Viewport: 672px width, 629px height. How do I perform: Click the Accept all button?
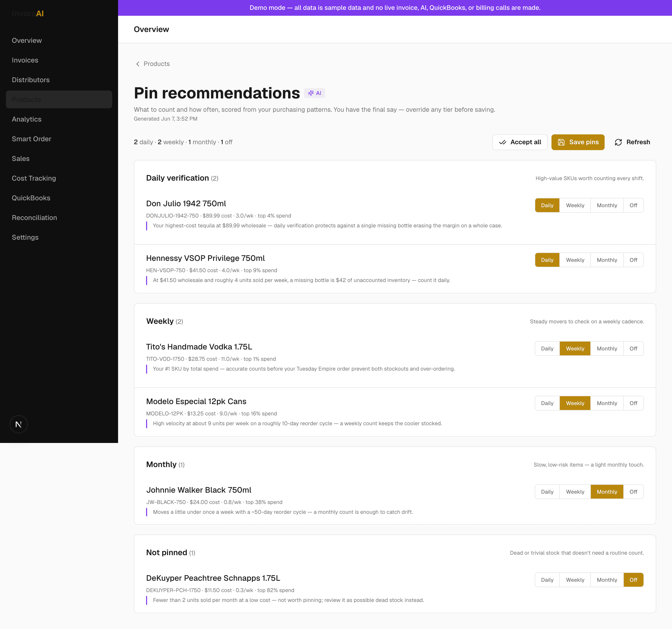[x=519, y=142]
